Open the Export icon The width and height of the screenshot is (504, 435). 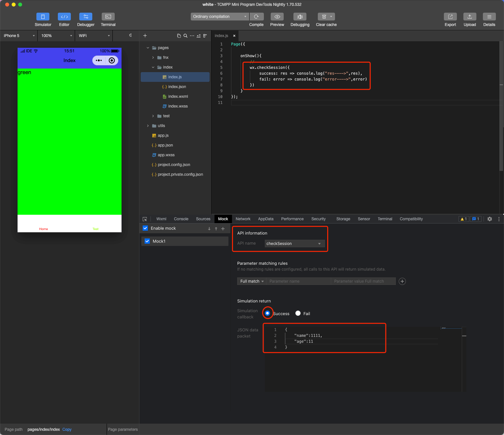coord(450,17)
